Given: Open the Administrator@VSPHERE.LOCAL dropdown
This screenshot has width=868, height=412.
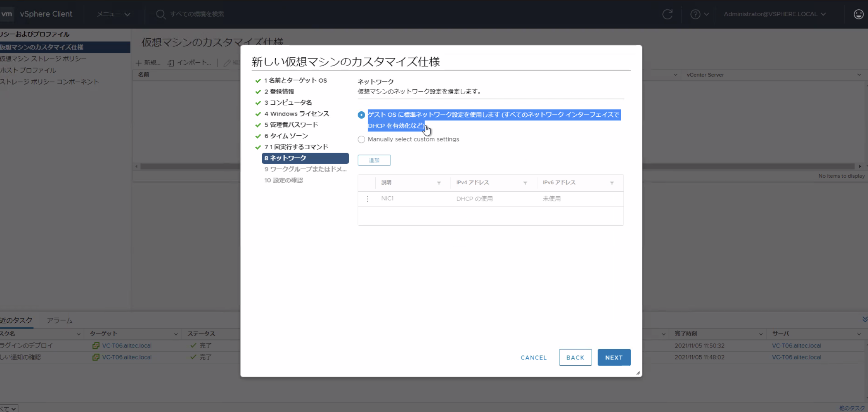Looking at the screenshot, I should (776, 14).
